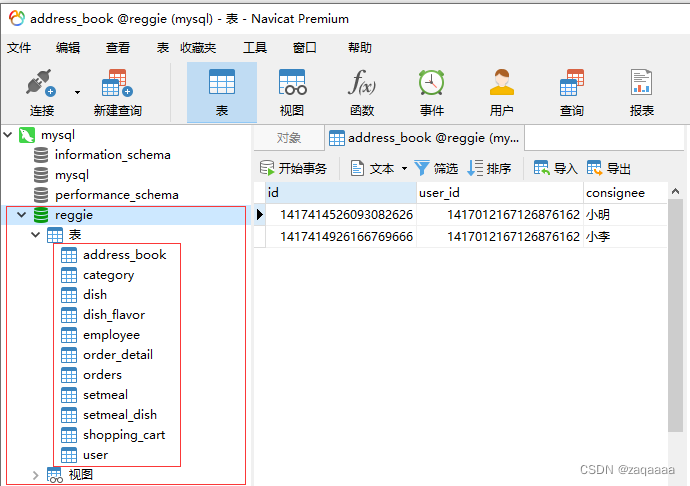Image resolution: width=690 pixels, height=486 pixels.
Task: Open the 收藏夹 menu
Action: 198,48
